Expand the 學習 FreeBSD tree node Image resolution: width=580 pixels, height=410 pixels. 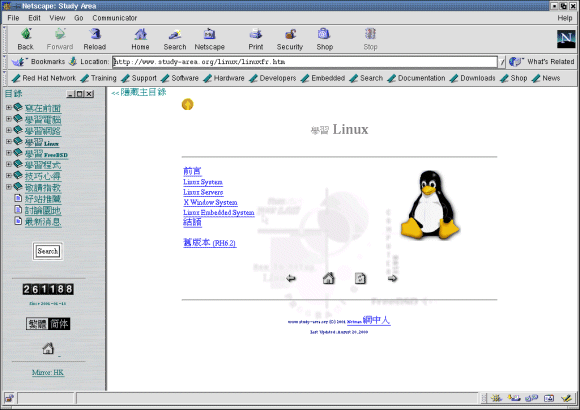pos(9,153)
